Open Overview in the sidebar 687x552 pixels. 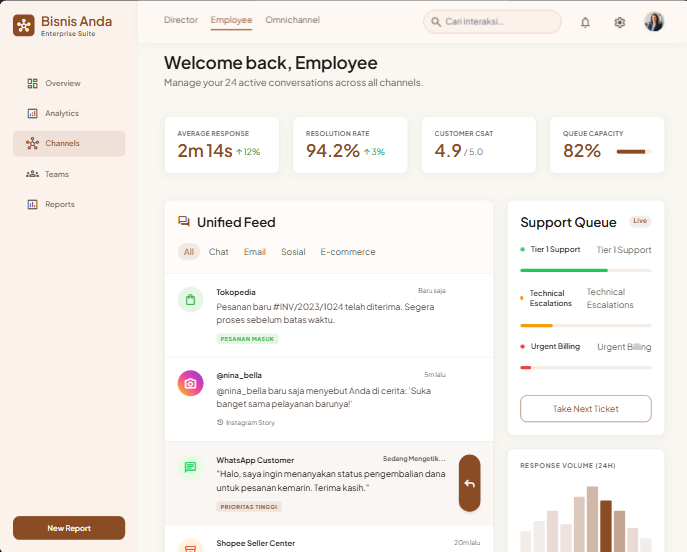pyautogui.click(x=69, y=83)
